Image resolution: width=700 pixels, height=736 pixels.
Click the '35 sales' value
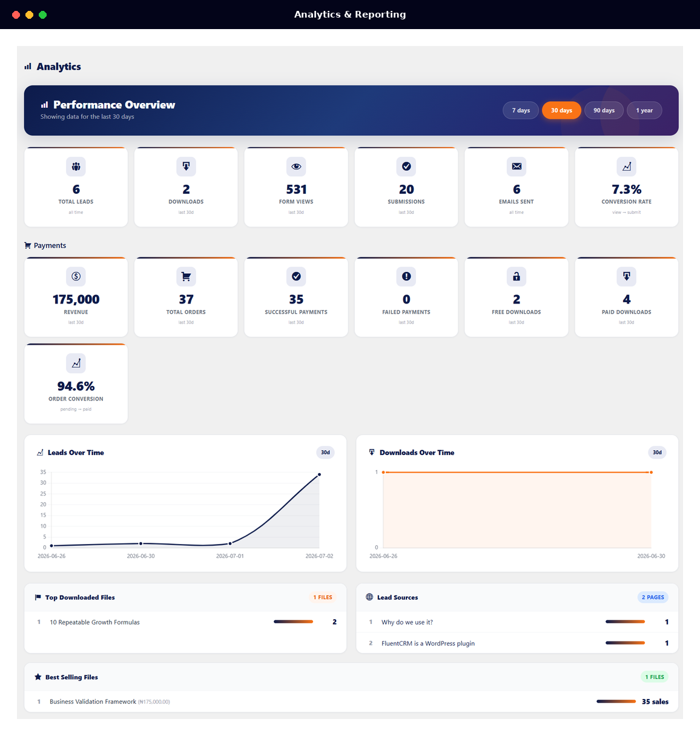point(655,701)
